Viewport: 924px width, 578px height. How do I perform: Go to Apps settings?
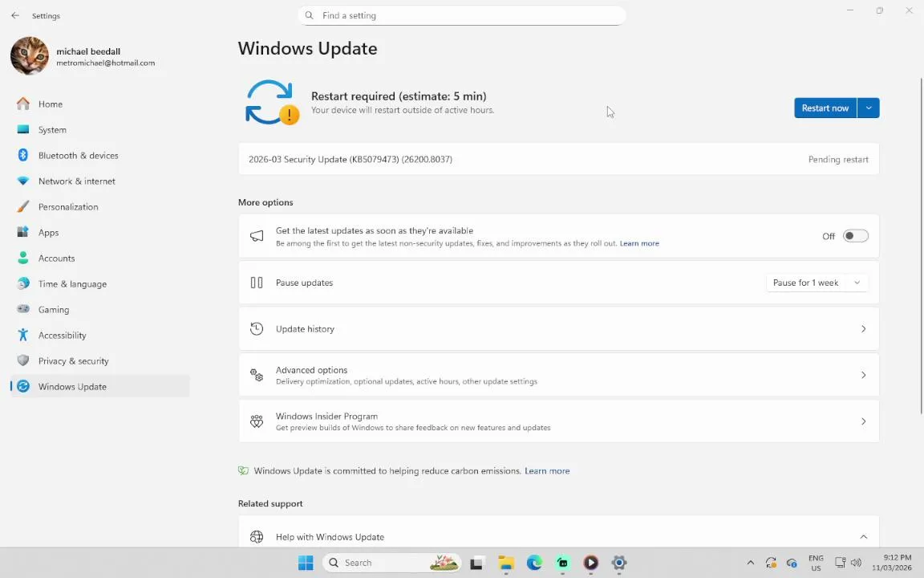click(x=100, y=232)
